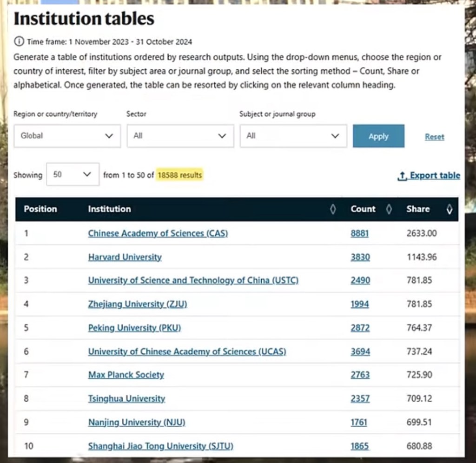476x463 pixels.
Task: Click Harvard's count value 3830
Action: click(x=360, y=257)
